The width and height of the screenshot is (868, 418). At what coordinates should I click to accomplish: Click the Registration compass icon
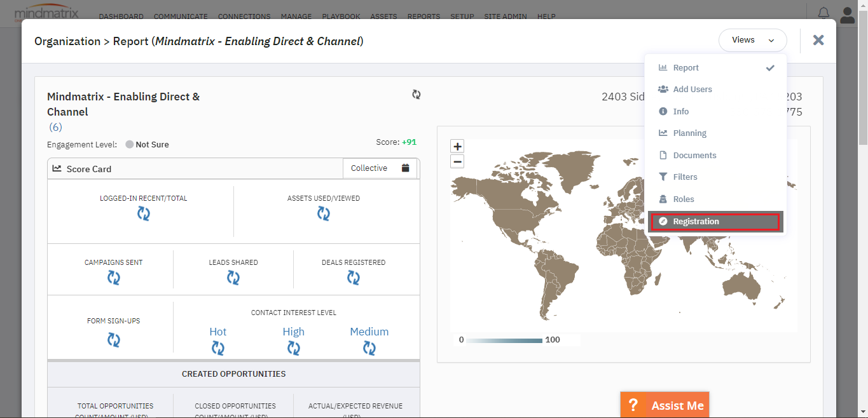point(663,222)
